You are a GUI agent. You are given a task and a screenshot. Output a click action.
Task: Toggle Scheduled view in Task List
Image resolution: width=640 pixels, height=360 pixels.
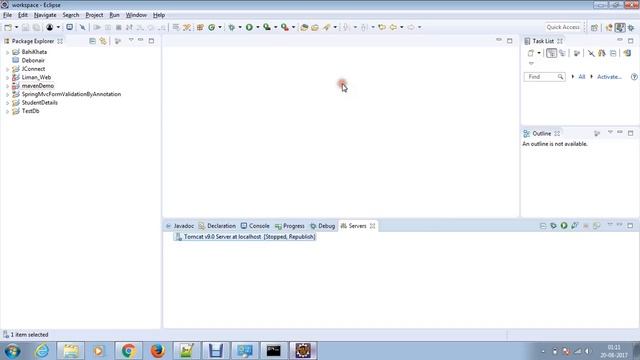pos(562,53)
